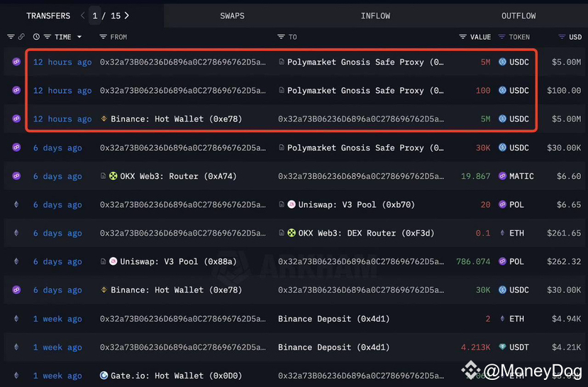The height and width of the screenshot is (387, 588).
Task: Open the TIME sort dropdown arrow
Action: tap(79, 37)
